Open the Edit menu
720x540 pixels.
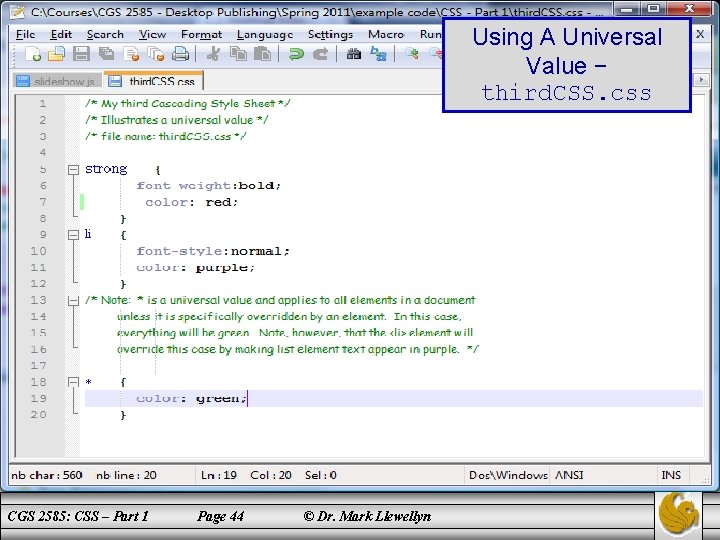click(61, 34)
